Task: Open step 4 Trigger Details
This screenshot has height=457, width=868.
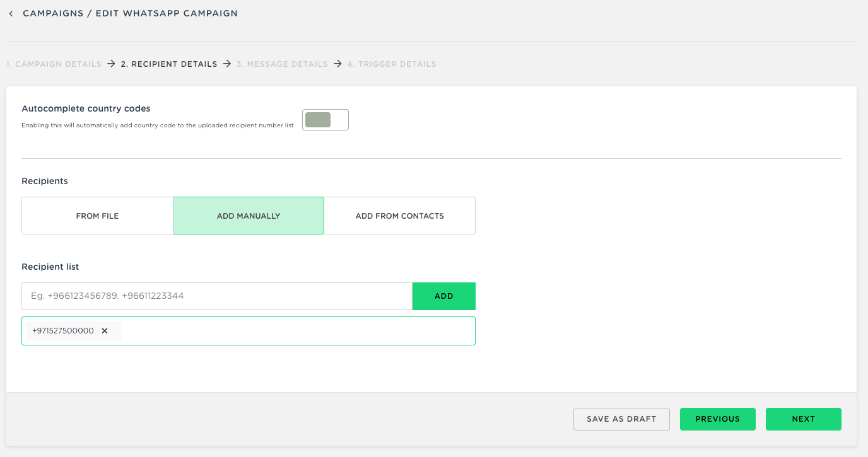Action: click(x=392, y=64)
